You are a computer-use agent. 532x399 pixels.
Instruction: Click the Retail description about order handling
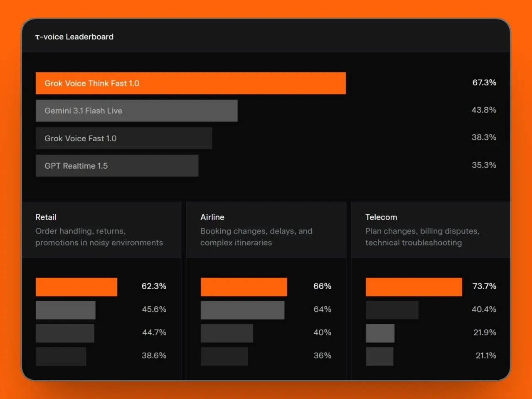point(99,237)
